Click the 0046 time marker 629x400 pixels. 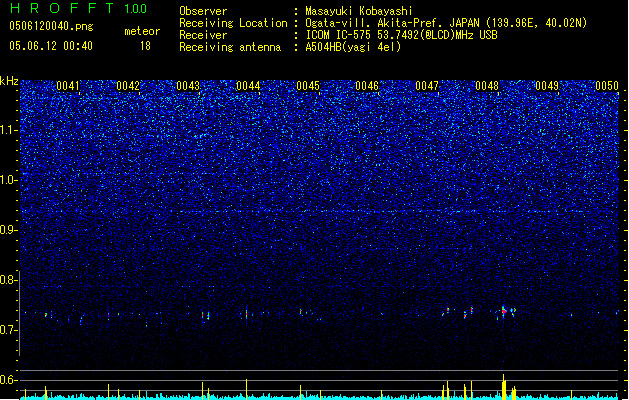pos(367,86)
